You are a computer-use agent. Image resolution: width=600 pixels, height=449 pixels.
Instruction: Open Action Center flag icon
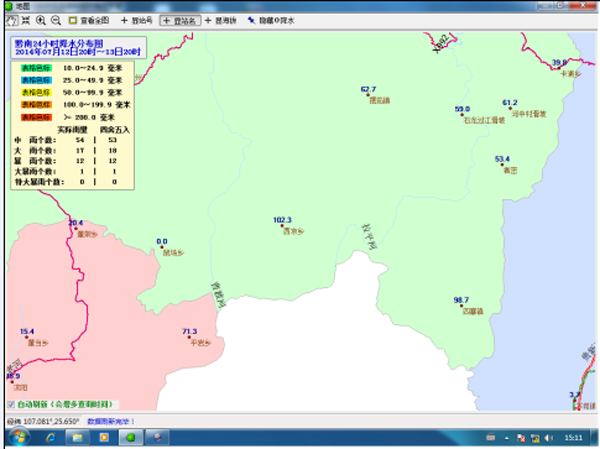coord(521,438)
